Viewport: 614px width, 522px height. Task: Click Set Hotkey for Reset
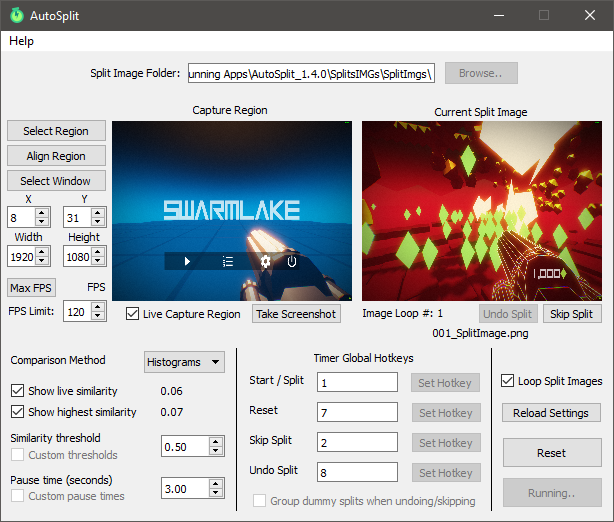[446, 413]
